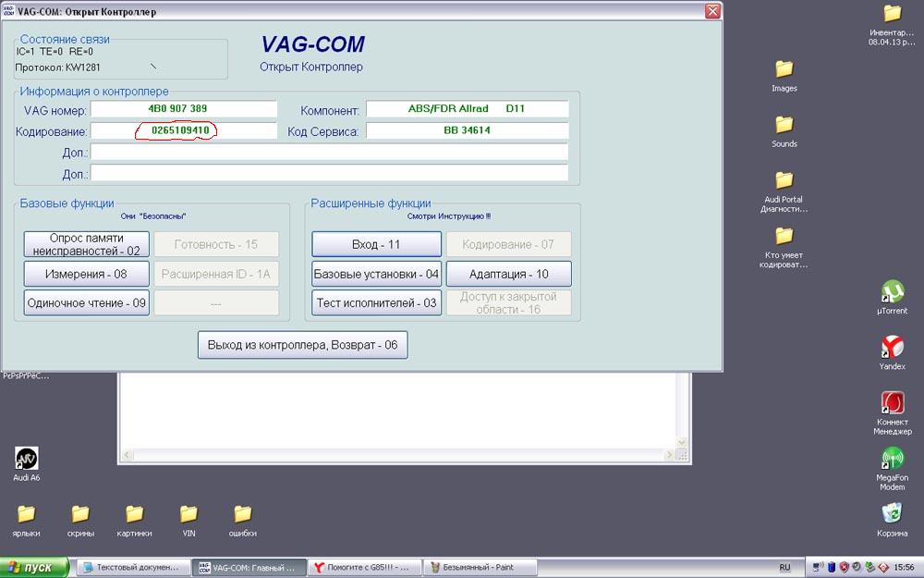Viewport: 924px width, 578px height.
Task: Click Вход - 11 login button
Action: [x=376, y=244]
